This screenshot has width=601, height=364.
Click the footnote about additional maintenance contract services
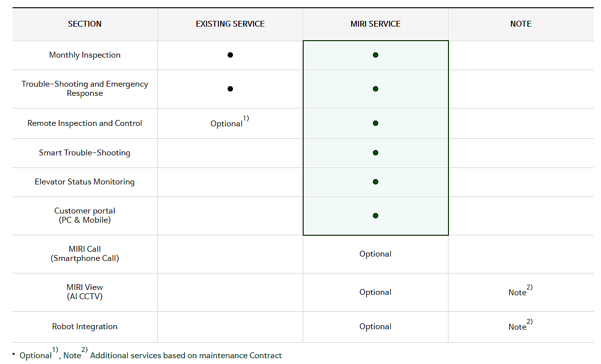[185, 356]
